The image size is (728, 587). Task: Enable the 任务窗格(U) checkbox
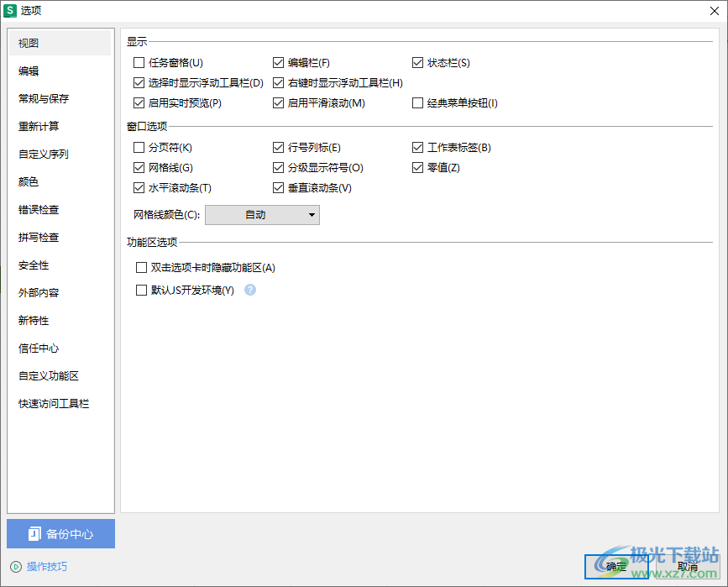click(x=139, y=63)
